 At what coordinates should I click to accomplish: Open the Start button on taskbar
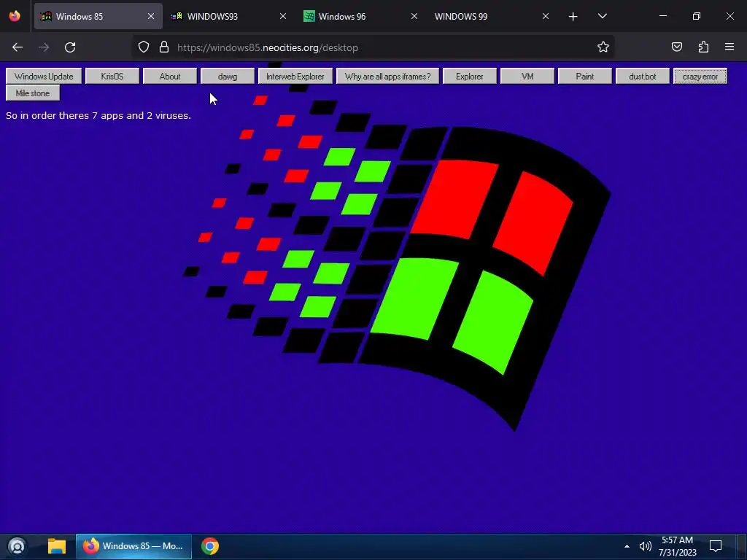[x=18, y=546]
